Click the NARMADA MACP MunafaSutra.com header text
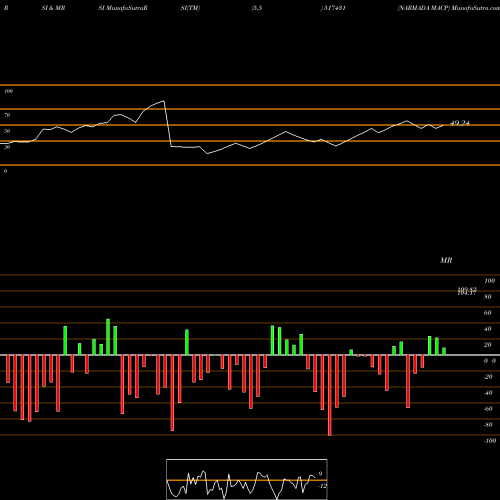 tap(448, 8)
